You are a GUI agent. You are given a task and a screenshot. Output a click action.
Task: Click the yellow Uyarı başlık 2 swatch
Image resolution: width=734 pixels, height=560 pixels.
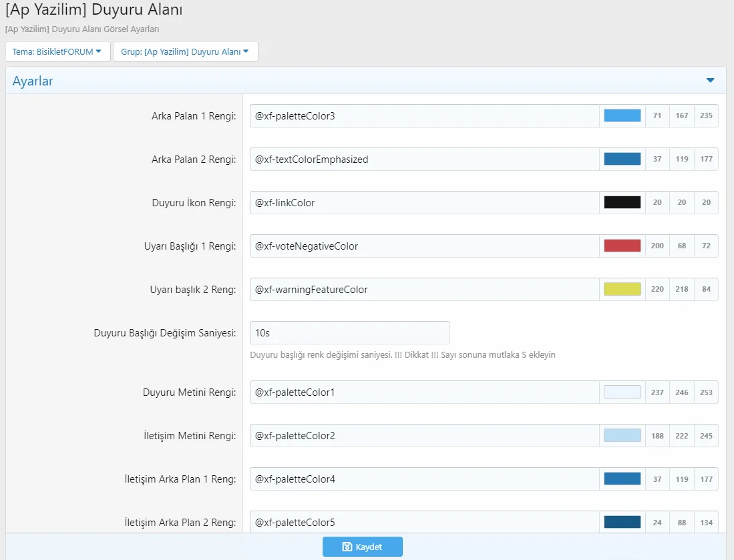622,290
